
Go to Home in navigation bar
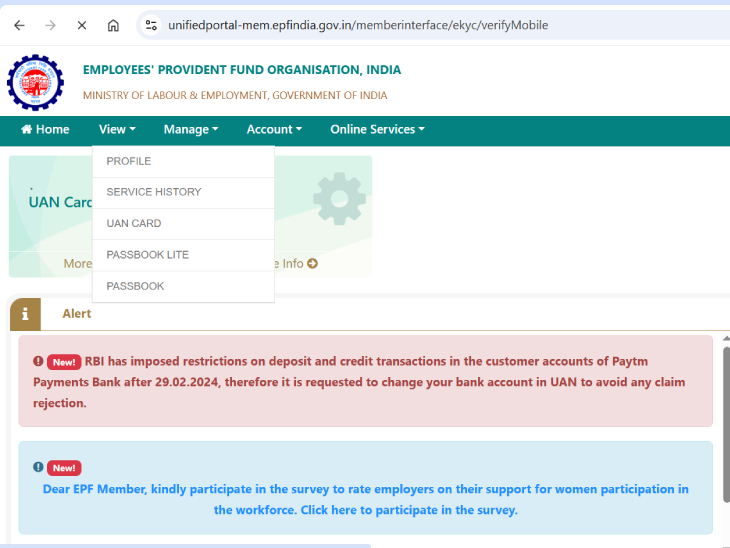(45, 129)
